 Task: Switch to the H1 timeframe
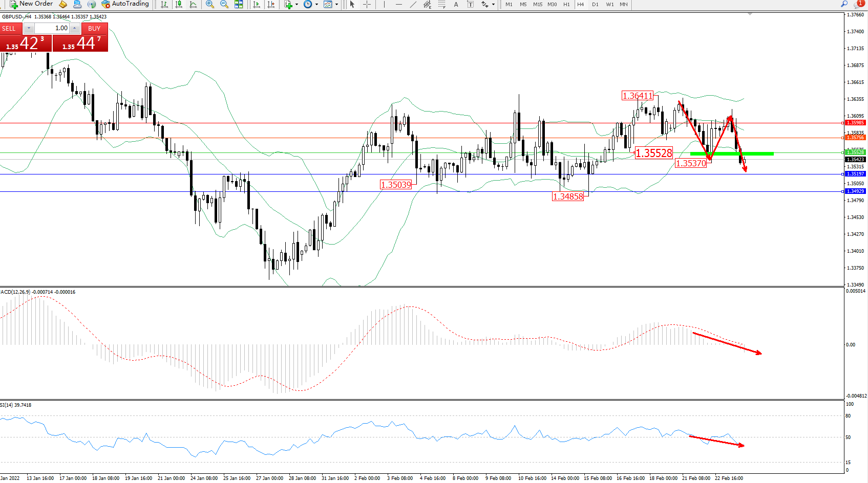566,4
